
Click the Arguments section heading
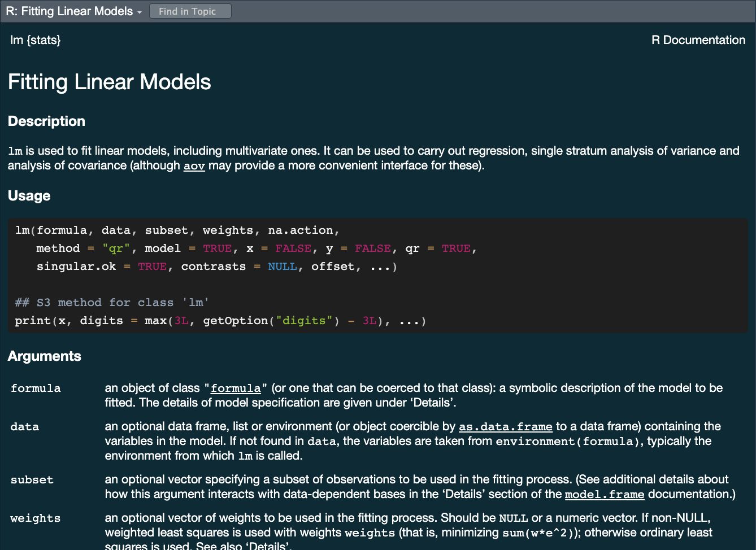point(44,356)
